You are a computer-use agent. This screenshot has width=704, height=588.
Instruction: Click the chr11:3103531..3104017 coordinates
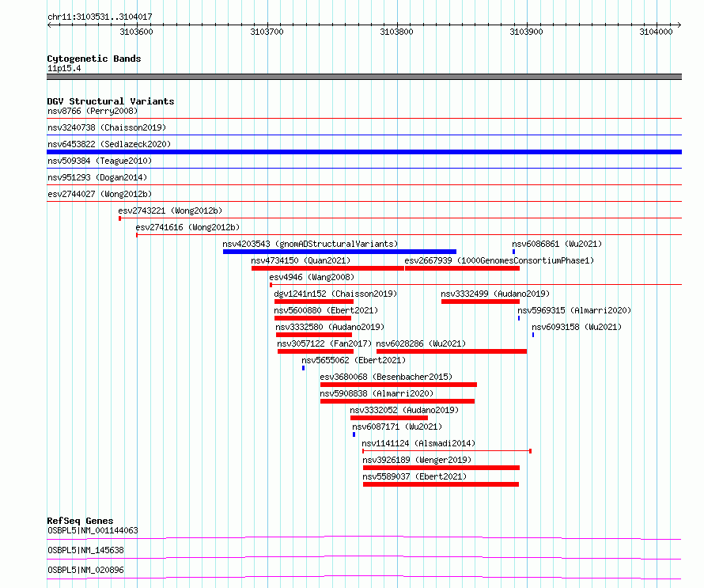tap(100, 17)
